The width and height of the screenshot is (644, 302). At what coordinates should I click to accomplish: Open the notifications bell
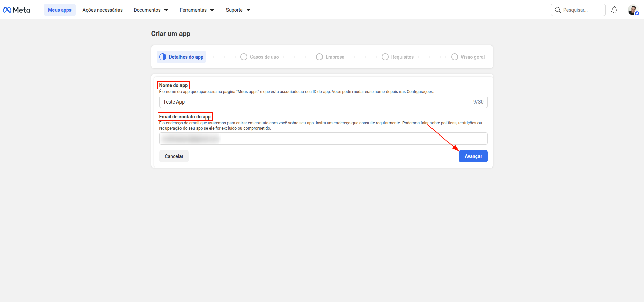[614, 10]
